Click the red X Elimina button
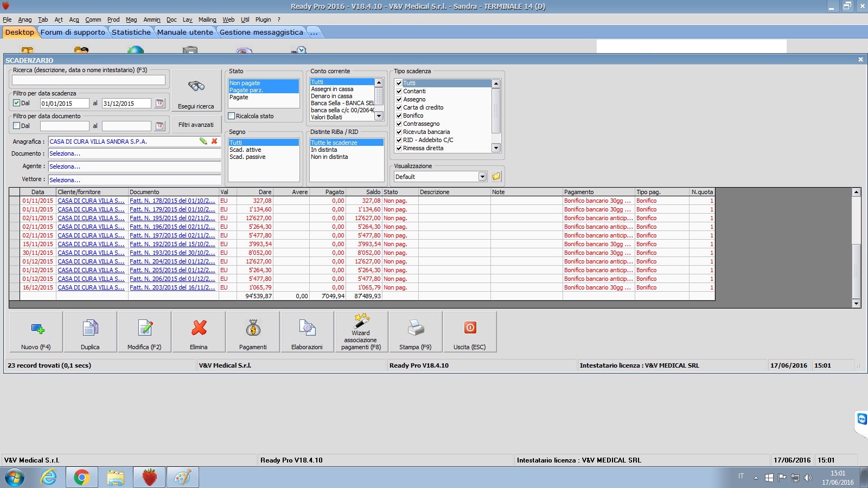 point(199,332)
